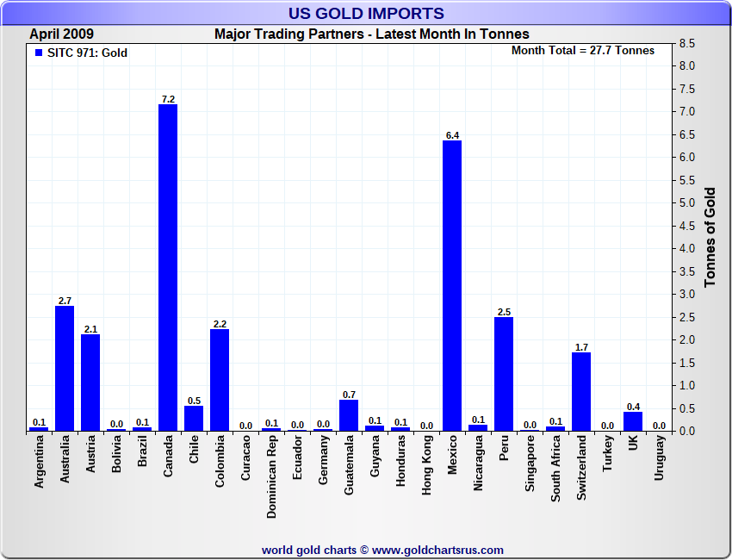Image resolution: width=732 pixels, height=560 pixels.
Task: Click the 'US GOLD IMPORTS' chart title
Action: (x=366, y=13)
